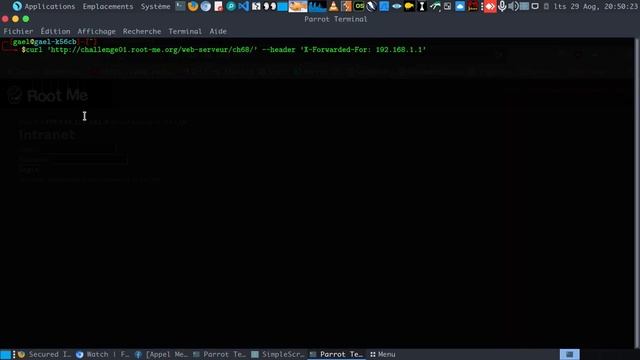The image size is (640, 360).
Task: Open the Applications menu in top panel
Action: tap(44, 7)
